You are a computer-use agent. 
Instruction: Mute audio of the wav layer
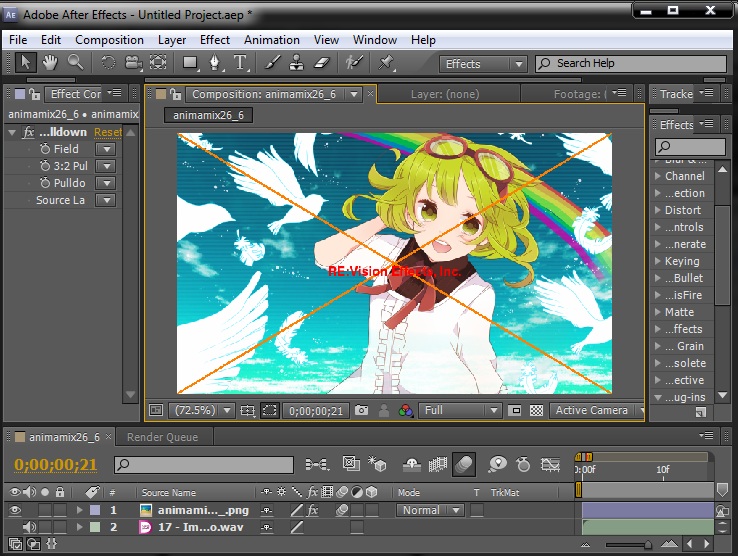pos(29,527)
